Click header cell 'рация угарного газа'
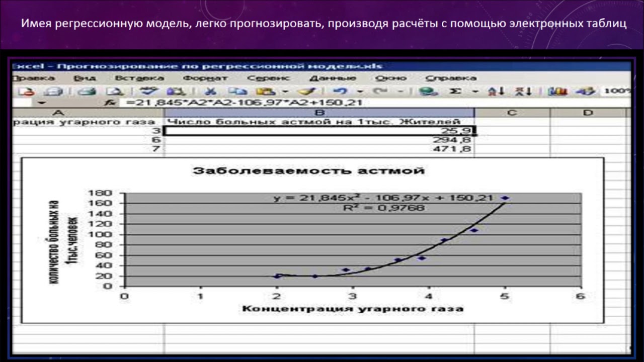644x362 pixels. [x=88, y=122]
